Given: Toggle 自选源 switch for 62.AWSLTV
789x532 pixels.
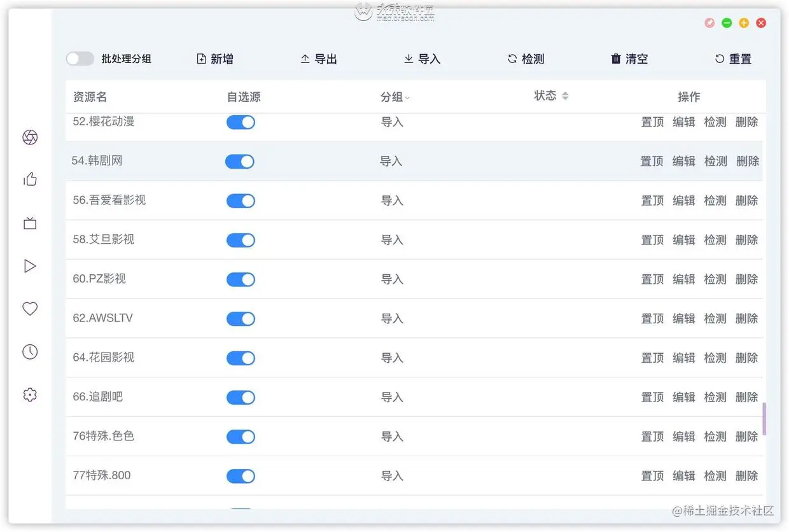Looking at the screenshot, I should point(241,319).
